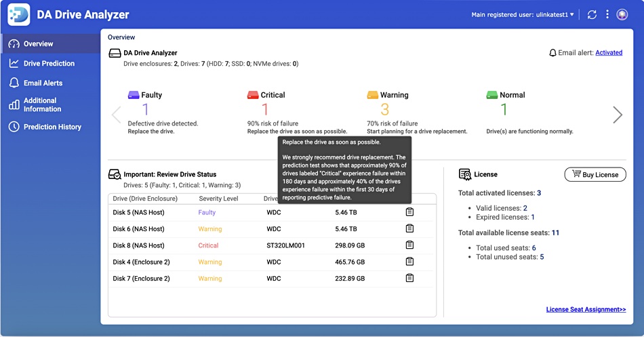
Task: Click the Activated email alert link
Action: point(609,53)
